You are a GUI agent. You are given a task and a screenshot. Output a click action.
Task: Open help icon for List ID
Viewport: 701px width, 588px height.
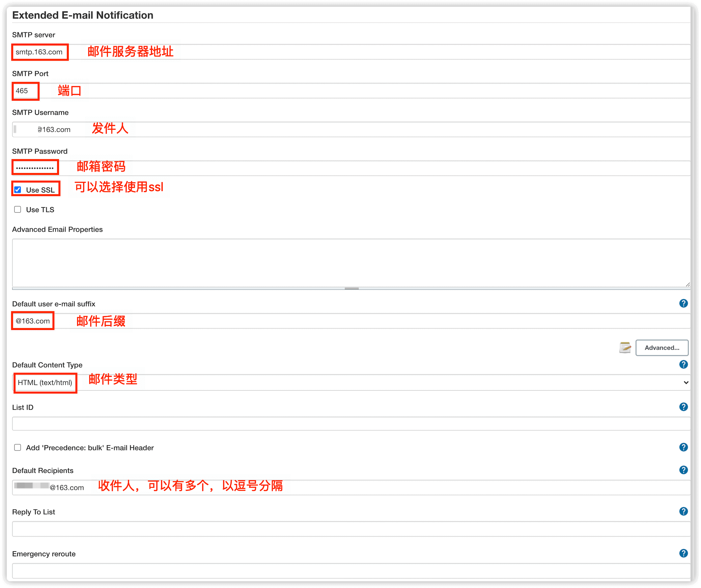[683, 407]
